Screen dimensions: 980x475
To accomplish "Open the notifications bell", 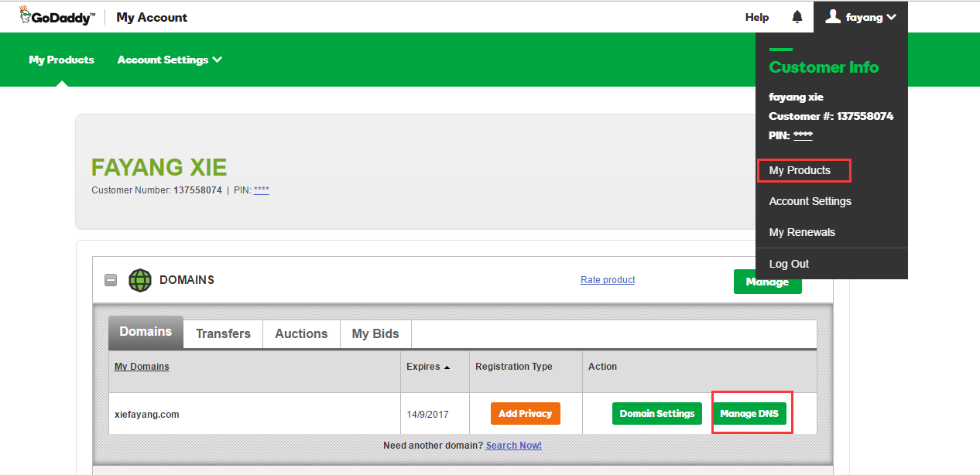I will (797, 17).
